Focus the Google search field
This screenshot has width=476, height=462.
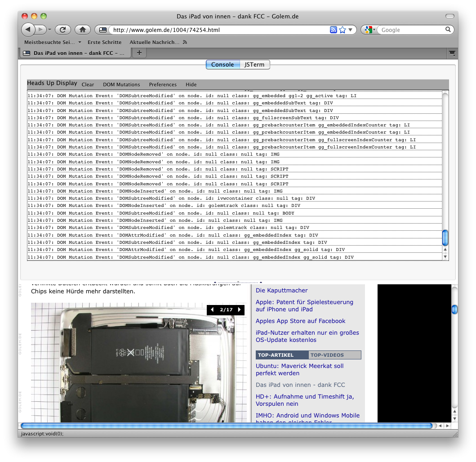tap(412, 30)
